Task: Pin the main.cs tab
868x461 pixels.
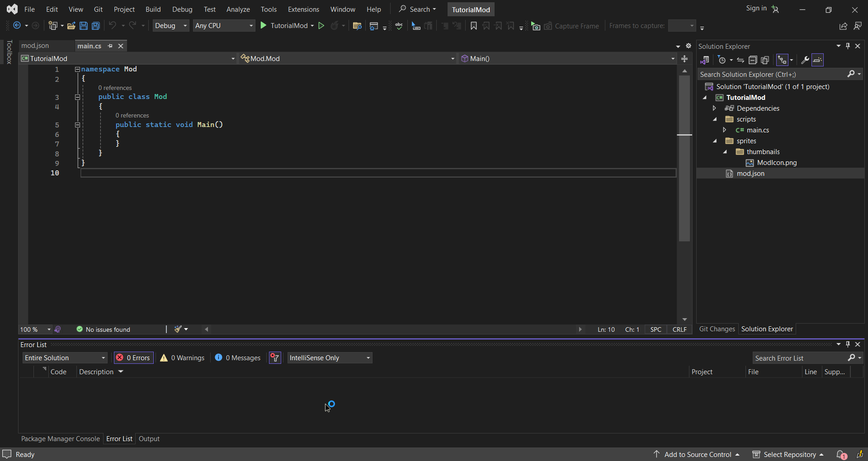Action: point(110,46)
